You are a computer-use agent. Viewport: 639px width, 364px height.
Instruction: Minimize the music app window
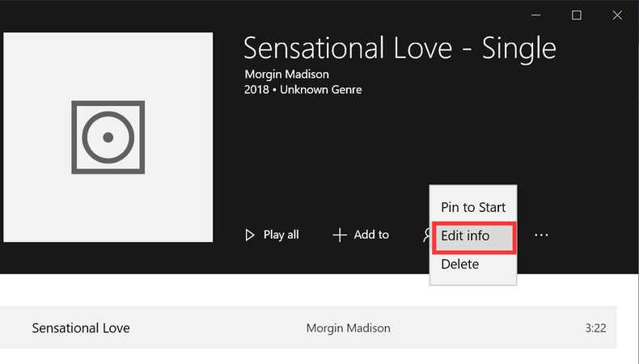536,15
